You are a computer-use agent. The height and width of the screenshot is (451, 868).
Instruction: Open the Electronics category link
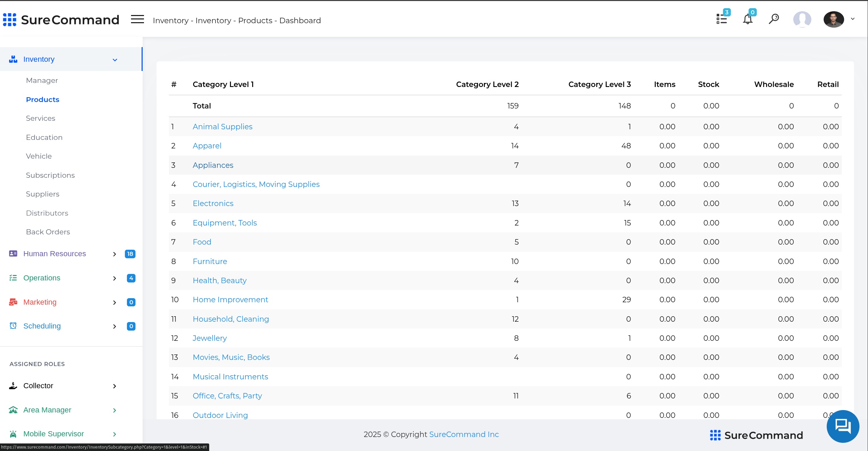213,203
